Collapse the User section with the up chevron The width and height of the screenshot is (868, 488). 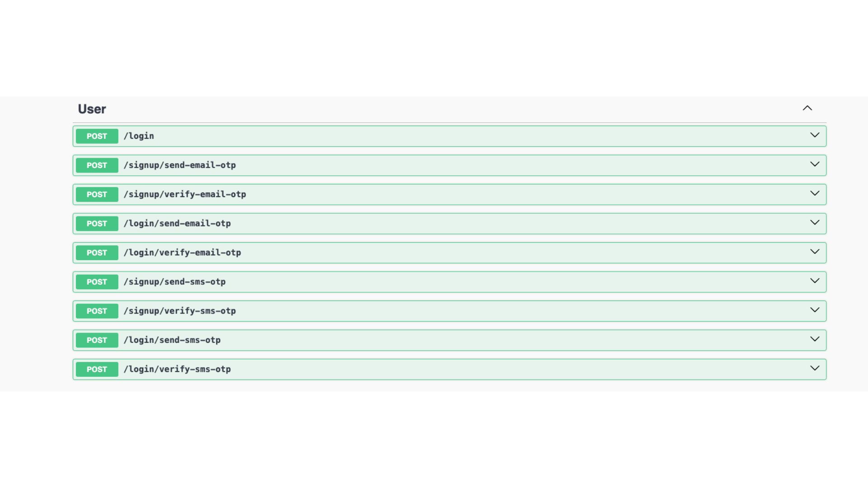[807, 108]
